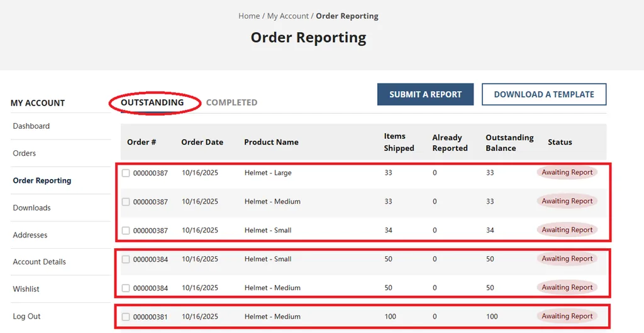
Task: Click items shipped value 100
Action: coord(390,316)
